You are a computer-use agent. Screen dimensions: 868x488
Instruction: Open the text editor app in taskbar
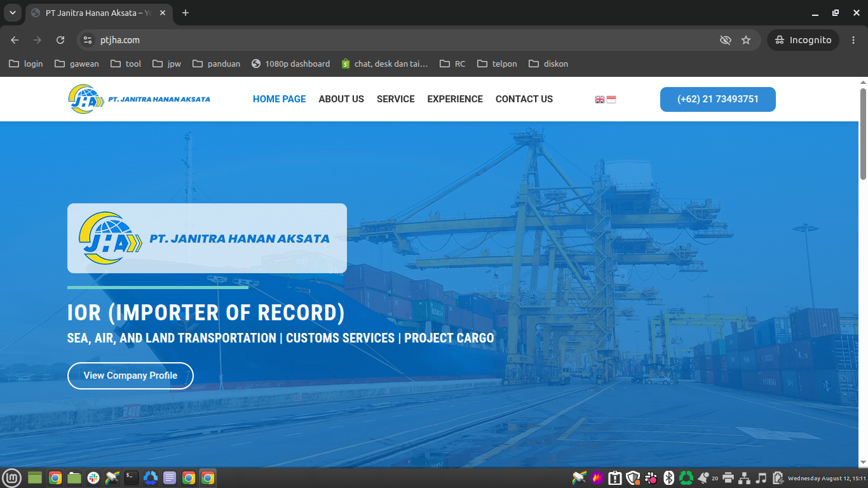point(170,478)
